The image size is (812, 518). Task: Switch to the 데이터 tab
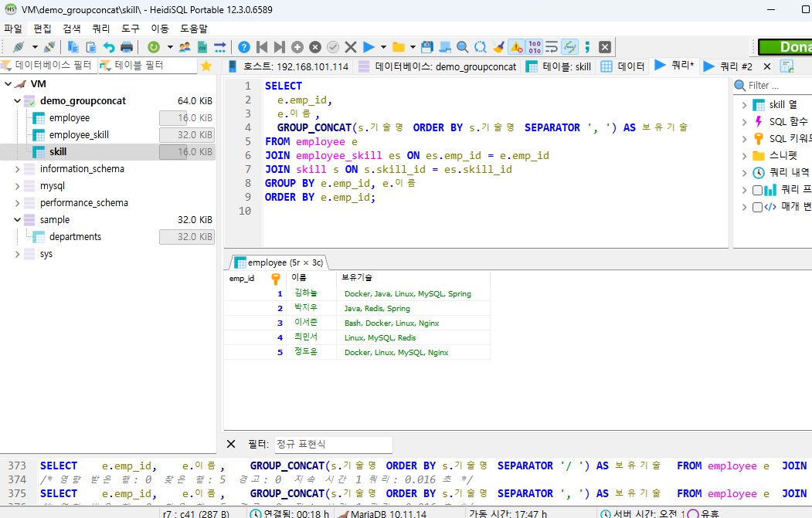[x=623, y=66]
